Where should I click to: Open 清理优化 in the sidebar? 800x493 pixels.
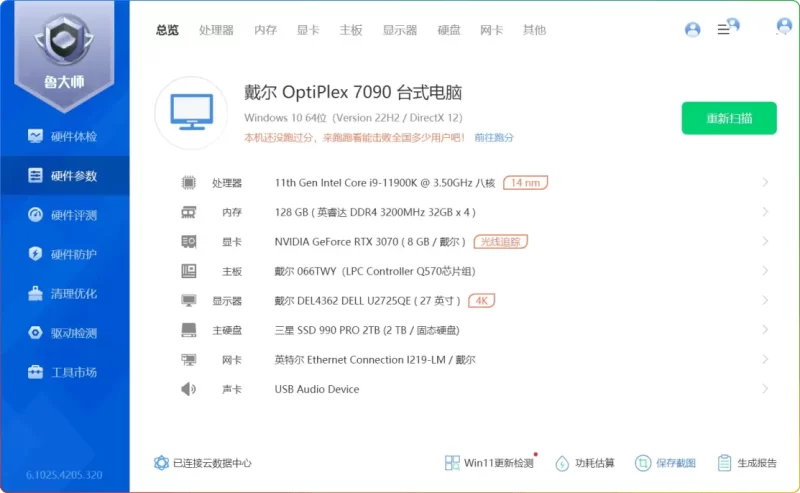pyautogui.click(x=64, y=293)
